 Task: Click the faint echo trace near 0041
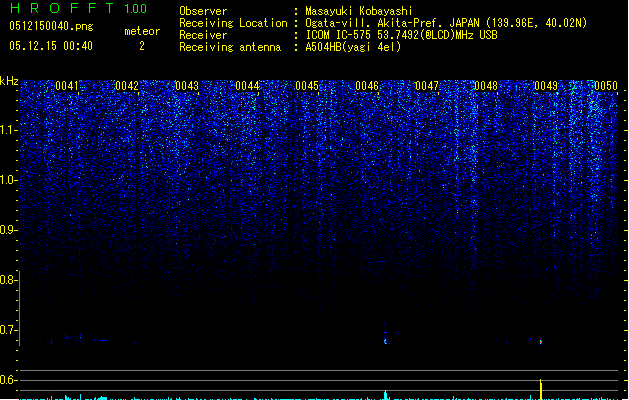(72, 337)
